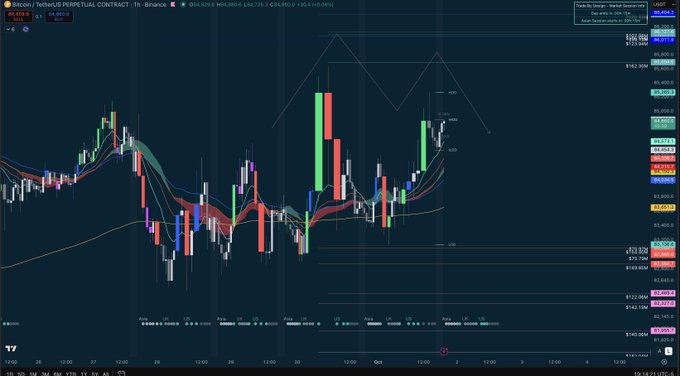Image resolution: width=680 pixels, height=376 pixels.
Task: Toggle the auto scale A button
Action: [x=659, y=351]
